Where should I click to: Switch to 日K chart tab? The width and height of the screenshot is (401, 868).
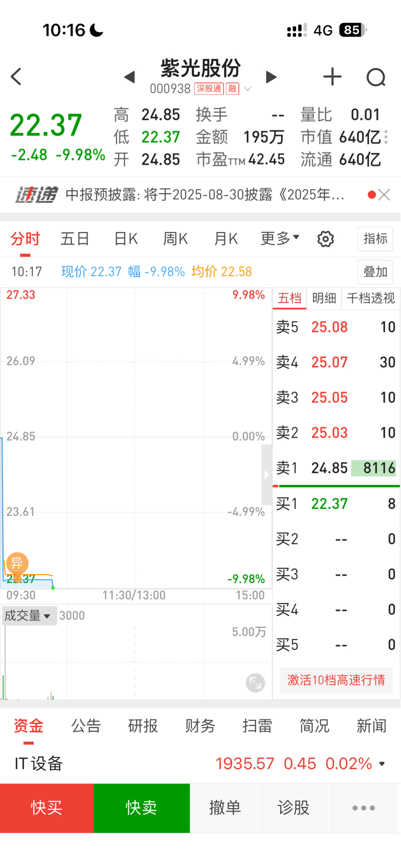tap(126, 239)
